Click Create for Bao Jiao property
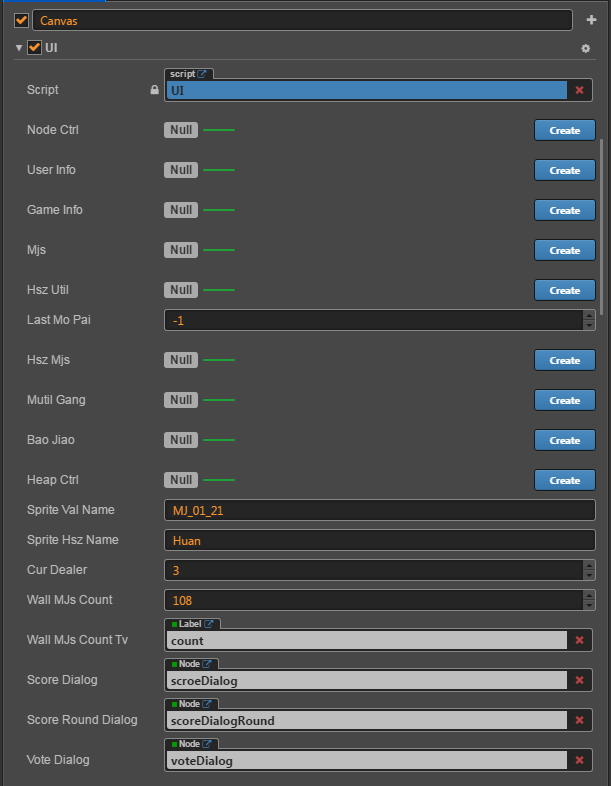Viewport: 611px width, 786px height. (565, 440)
